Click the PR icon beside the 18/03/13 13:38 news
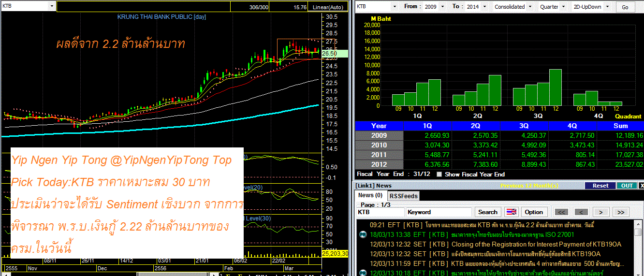This screenshot has width=644, height=276. point(363,234)
